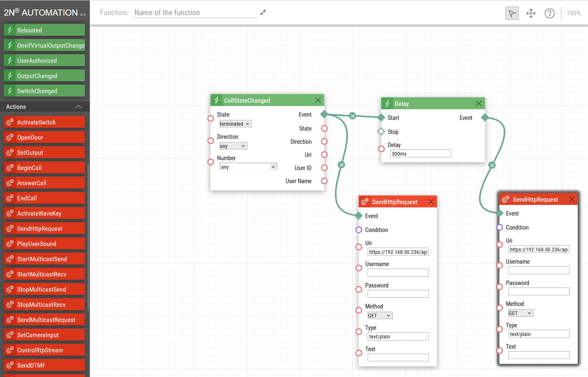The height and width of the screenshot is (377, 588).
Task: Click Username field in first SendHttpRequest
Action: tap(398, 273)
